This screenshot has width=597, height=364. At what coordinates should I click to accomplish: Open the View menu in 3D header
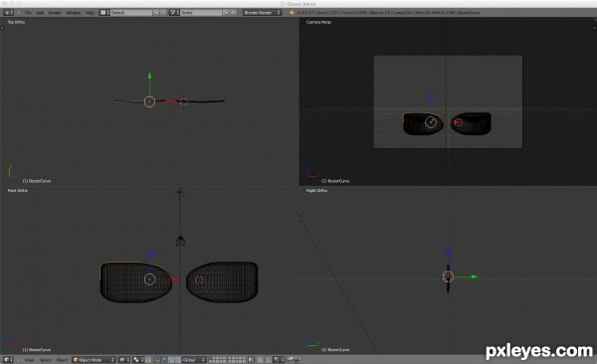pyautogui.click(x=29, y=360)
